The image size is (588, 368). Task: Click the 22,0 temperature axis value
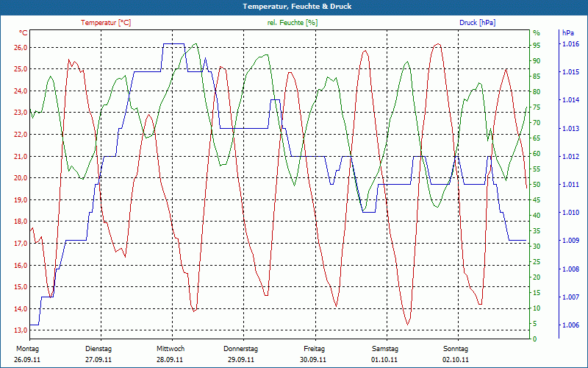click(21, 135)
